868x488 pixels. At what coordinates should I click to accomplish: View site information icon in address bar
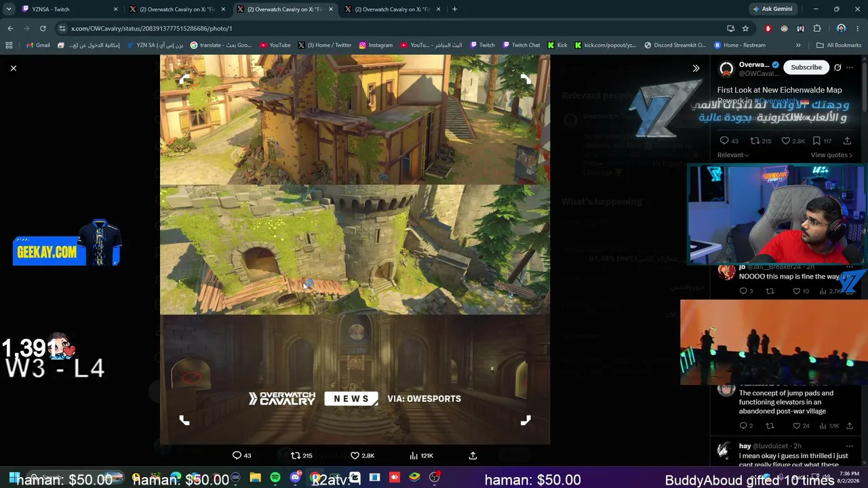pos(62,28)
